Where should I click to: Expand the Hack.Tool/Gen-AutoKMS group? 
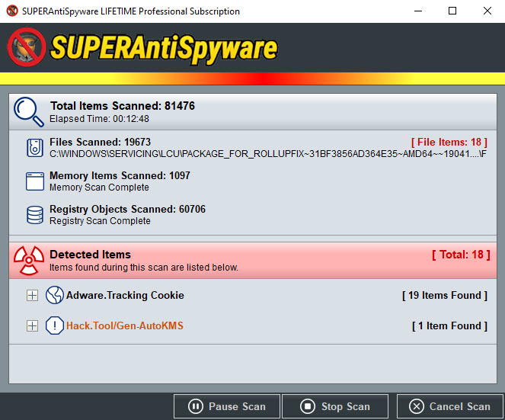point(32,326)
